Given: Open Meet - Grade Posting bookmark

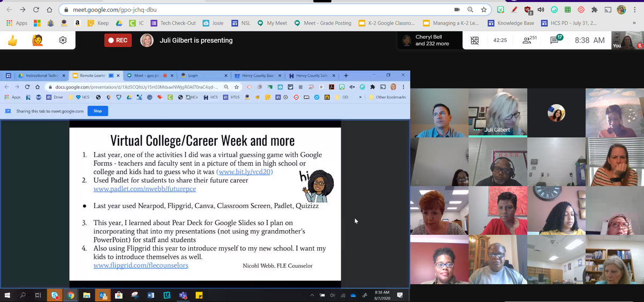Looking at the screenshot, I should point(323,23).
